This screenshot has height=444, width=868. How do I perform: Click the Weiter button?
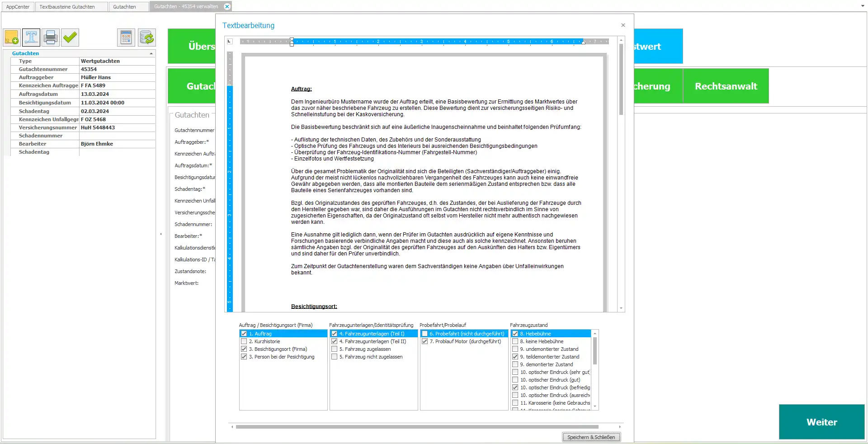click(821, 422)
